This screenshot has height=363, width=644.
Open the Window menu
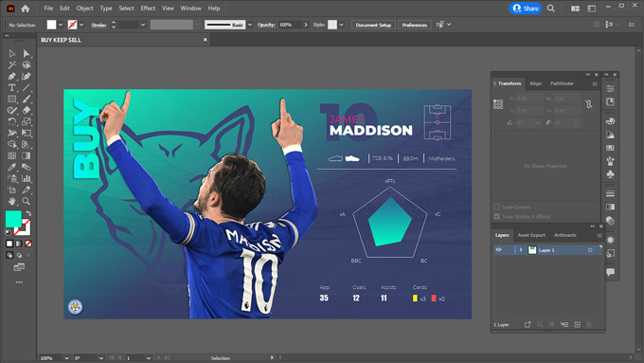(191, 9)
